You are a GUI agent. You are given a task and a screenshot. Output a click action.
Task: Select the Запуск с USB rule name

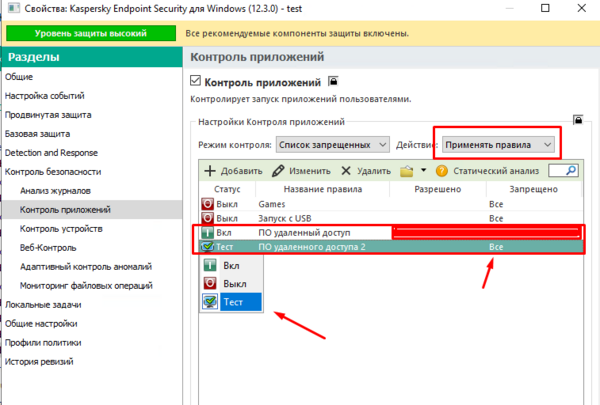(x=285, y=219)
